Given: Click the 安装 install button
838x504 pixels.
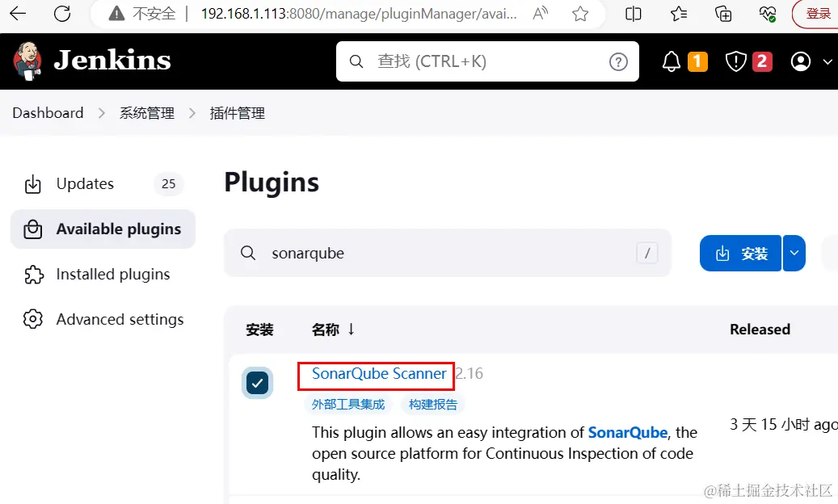Looking at the screenshot, I should coord(741,254).
